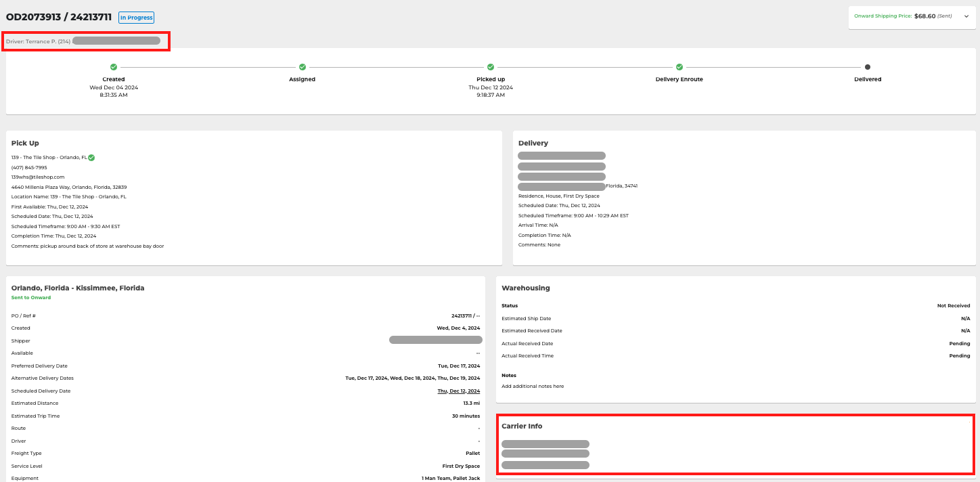Image resolution: width=980 pixels, height=482 pixels.
Task: Click the green Sent to Onward status indicator
Action: [30, 297]
